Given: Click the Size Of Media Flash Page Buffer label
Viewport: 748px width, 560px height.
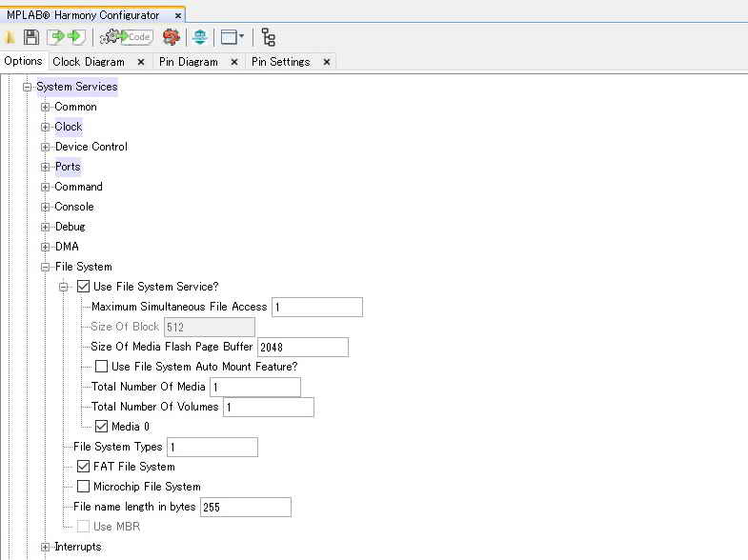Looking at the screenshot, I should pos(172,347).
